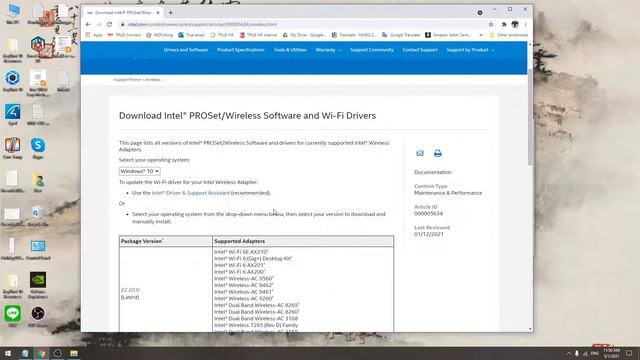Open LINE desktop shortcut
Viewport: 640px width, 360px height.
pyautogui.click(x=13, y=316)
